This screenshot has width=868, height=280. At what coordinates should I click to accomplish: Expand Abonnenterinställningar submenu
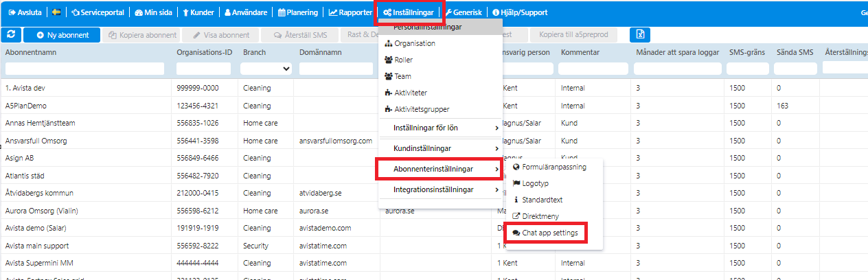[x=440, y=169]
